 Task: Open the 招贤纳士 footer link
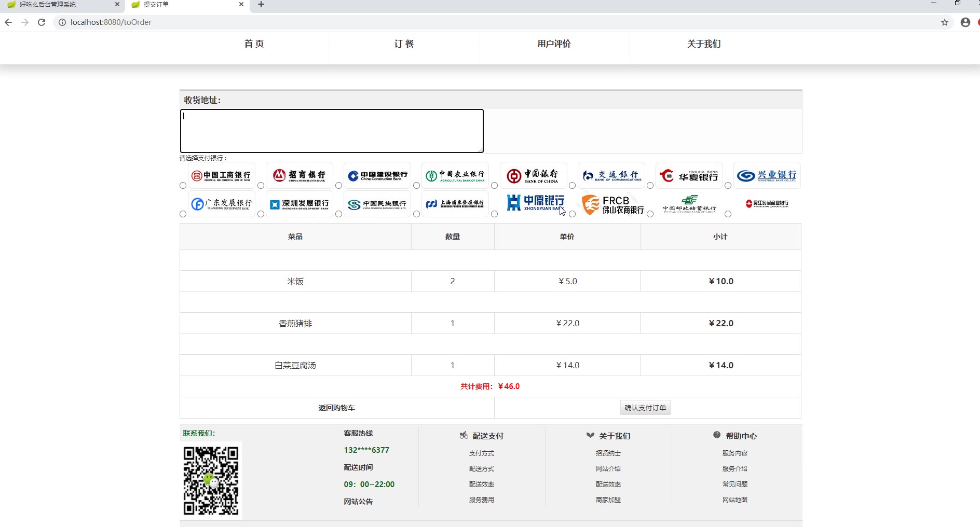click(608, 453)
